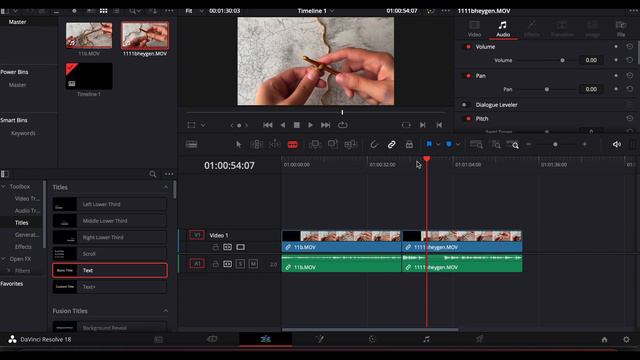This screenshot has width=640, height=360.
Task: Solo track A1 with S button
Action: (240, 264)
